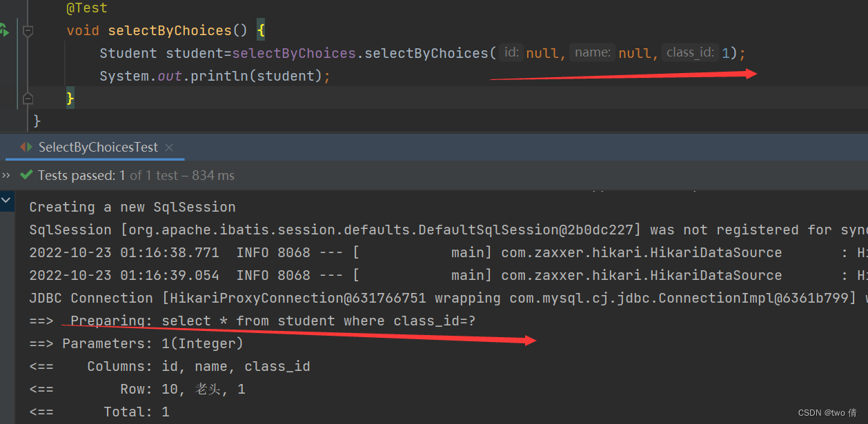Screen dimensions: 868x424
Task: Click the test class icon on the SelectByChoicesTest tab
Action: [x=26, y=147]
